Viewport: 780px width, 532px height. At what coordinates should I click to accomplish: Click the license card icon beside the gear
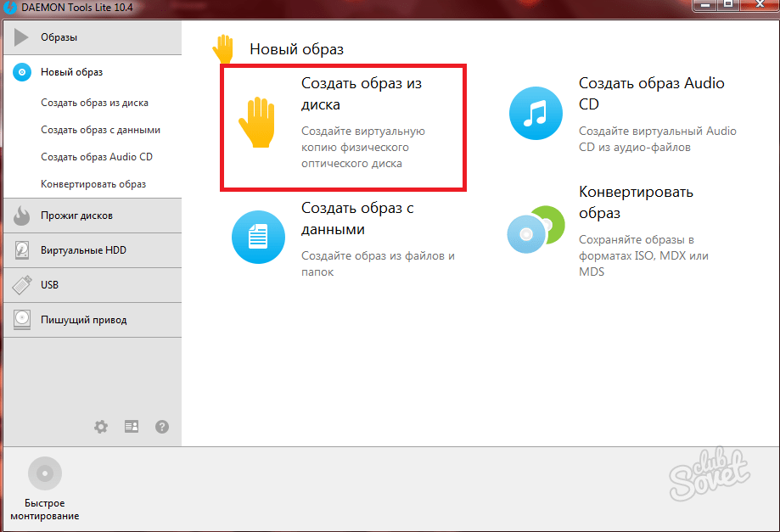point(132,427)
